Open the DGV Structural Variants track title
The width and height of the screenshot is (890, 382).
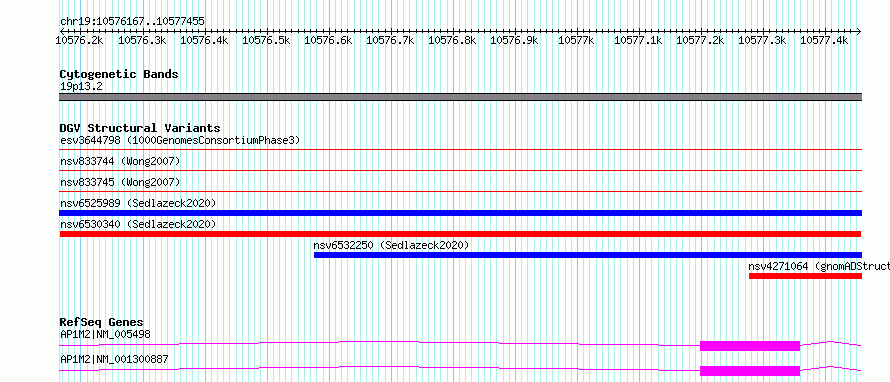coord(140,128)
